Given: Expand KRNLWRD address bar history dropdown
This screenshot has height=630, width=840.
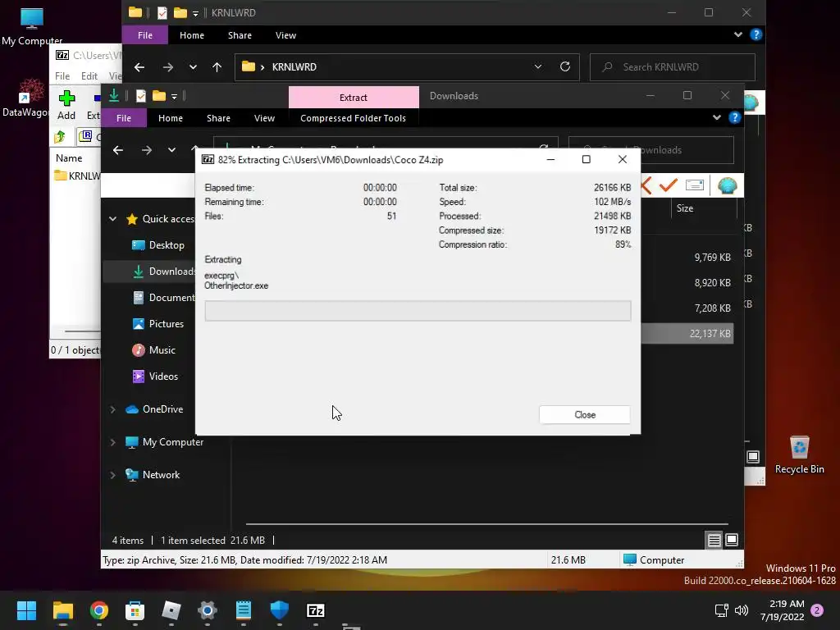Looking at the screenshot, I should coord(538,66).
